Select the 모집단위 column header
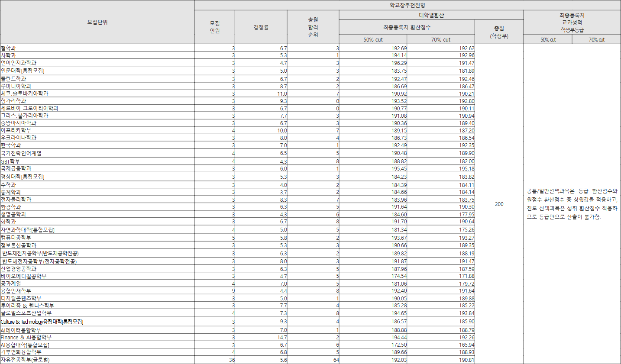The image size is (621, 364). [x=97, y=22]
